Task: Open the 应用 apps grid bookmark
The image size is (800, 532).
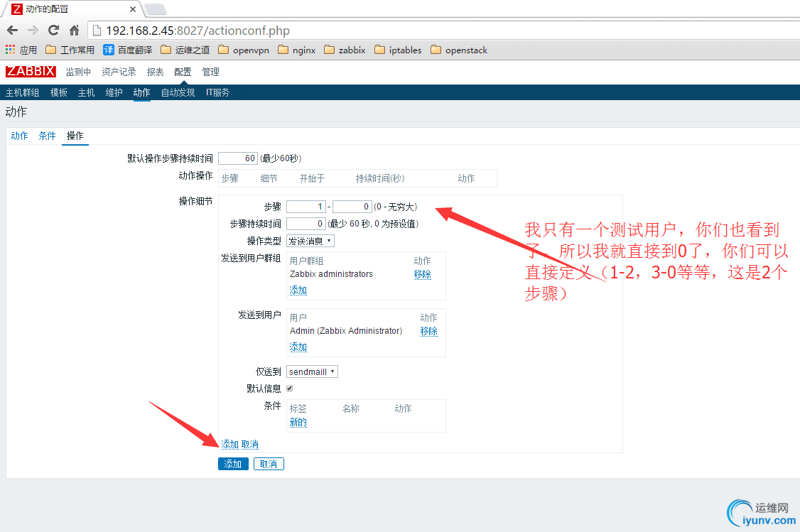Action: (x=21, y=50)
